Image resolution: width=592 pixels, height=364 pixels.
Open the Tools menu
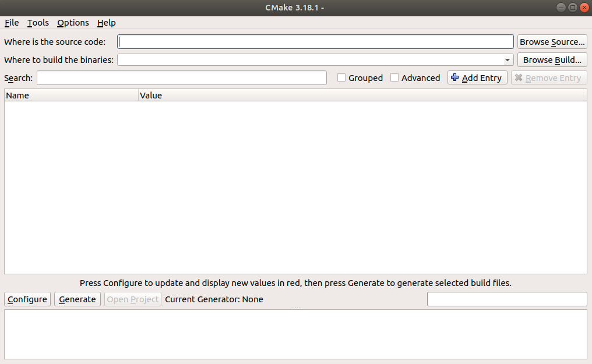pos(38,23)
